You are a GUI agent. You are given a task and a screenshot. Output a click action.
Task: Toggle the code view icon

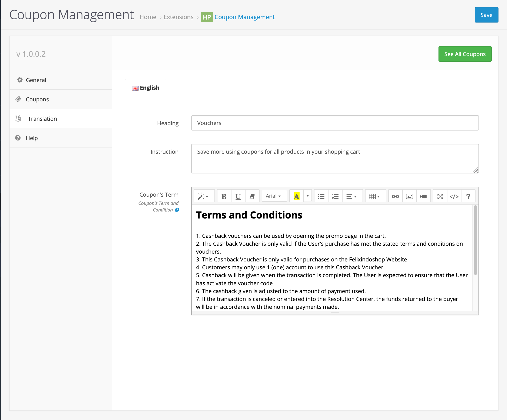pyautogui.click(x=454, y=196)
